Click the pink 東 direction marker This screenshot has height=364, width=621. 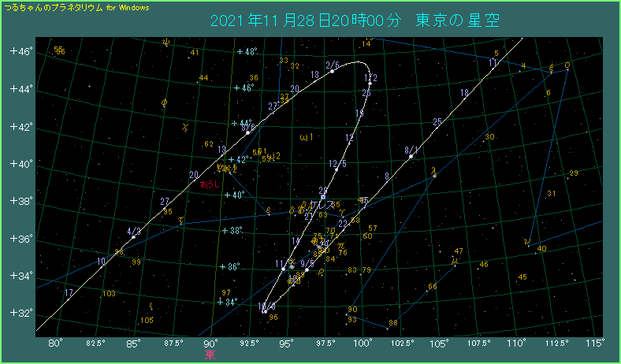pyautogui.click(x=210, y=355)
